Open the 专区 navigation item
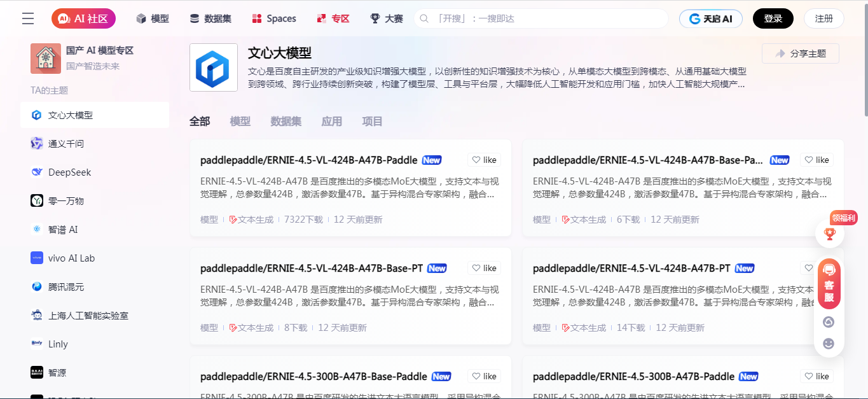The width and height of the screenshot is (868, 399). tap(333, 18)
